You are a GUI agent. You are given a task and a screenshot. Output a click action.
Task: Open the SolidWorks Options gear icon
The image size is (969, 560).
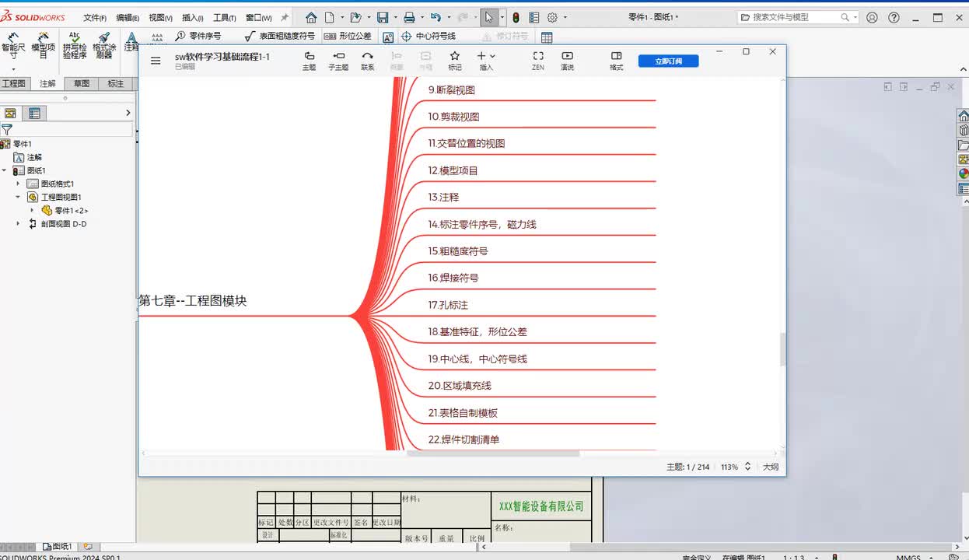[552, 17]
